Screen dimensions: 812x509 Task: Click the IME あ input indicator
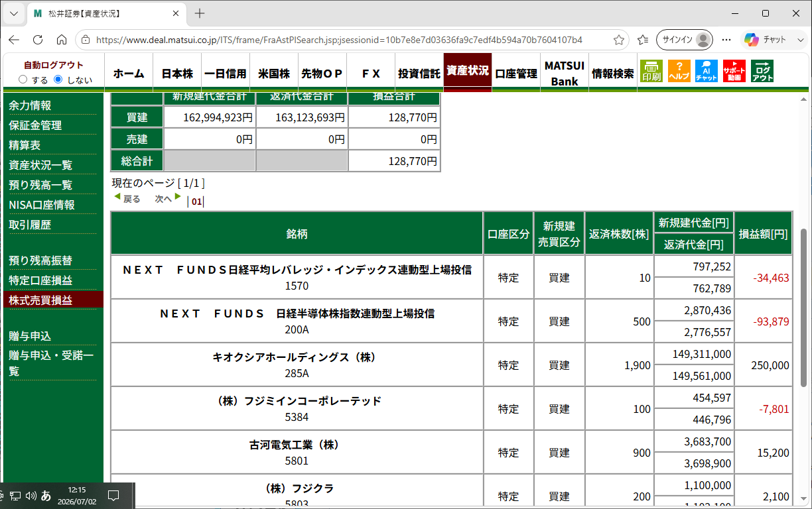46,495
